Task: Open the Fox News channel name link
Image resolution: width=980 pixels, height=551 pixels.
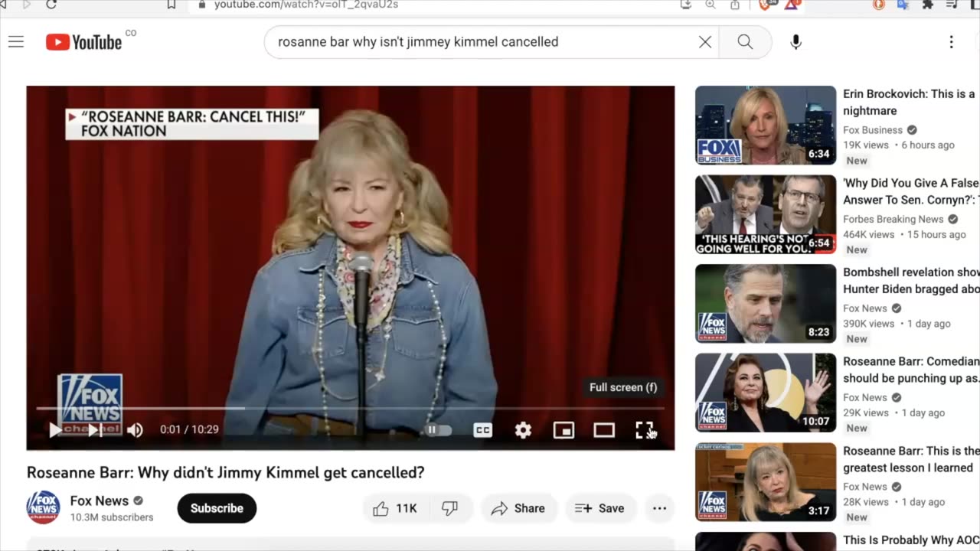Action: pos(100,500)
